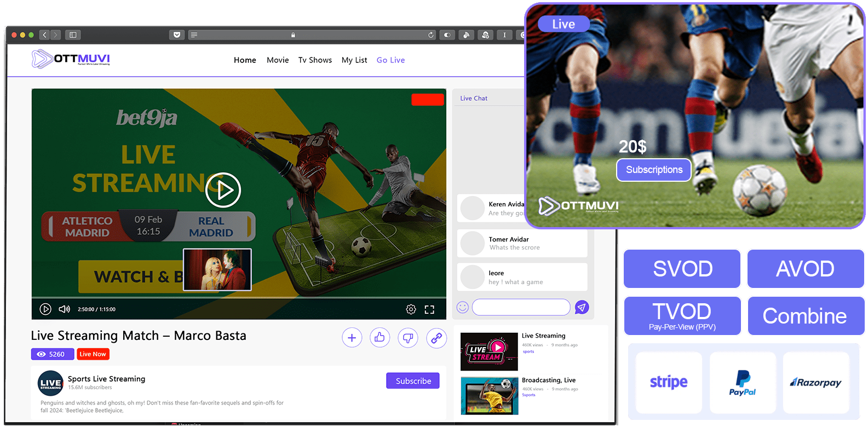Click the RSS feed extension icon
868x427 pixels.
point(466,35)
